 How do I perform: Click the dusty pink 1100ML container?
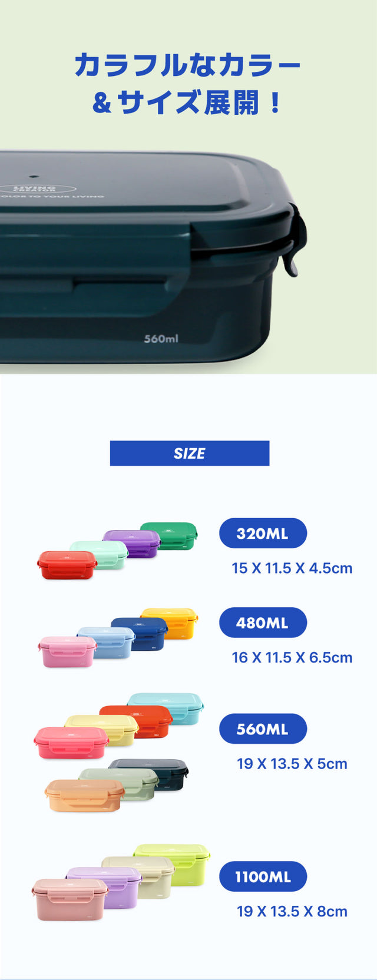pos(70,899)
